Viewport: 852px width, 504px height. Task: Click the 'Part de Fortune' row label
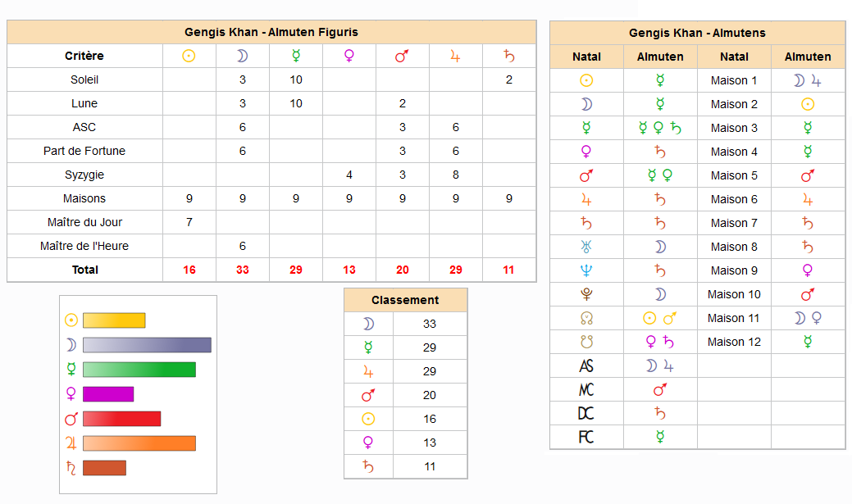tap(84, 151)
